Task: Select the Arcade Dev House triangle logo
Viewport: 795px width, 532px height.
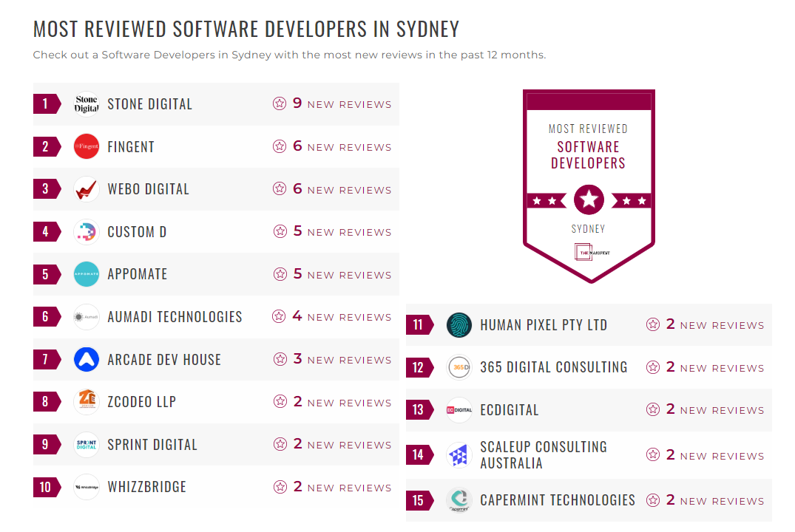Action: [87, 359]
